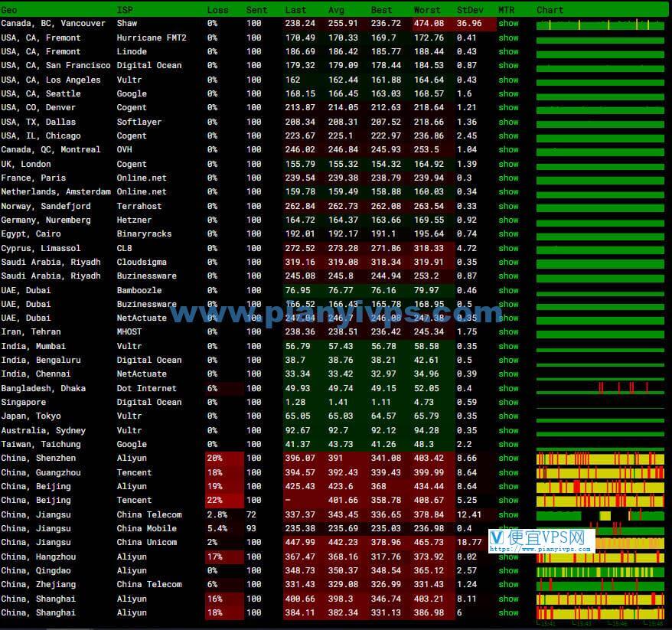
Task: Click 'Norway, Sandefjord' in Geo column
Action: [46, 206]
